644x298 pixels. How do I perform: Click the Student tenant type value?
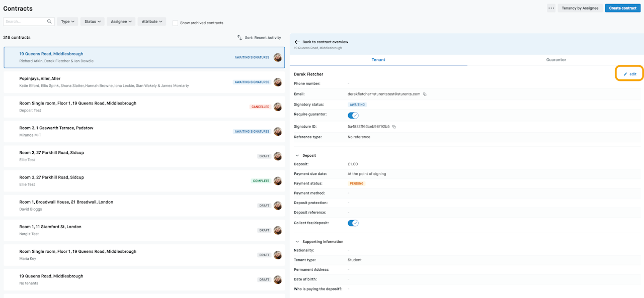tap(355, 260)
